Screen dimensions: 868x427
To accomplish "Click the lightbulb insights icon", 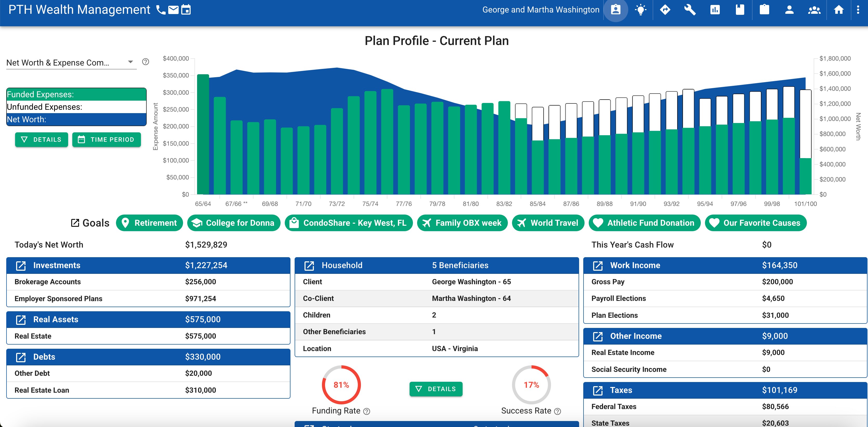I will click(x=640, y=10).
